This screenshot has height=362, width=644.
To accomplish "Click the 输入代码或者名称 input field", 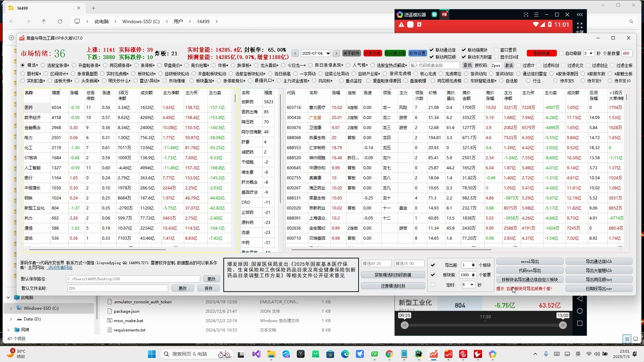I will pyautogui.click(x=434, y=65).
